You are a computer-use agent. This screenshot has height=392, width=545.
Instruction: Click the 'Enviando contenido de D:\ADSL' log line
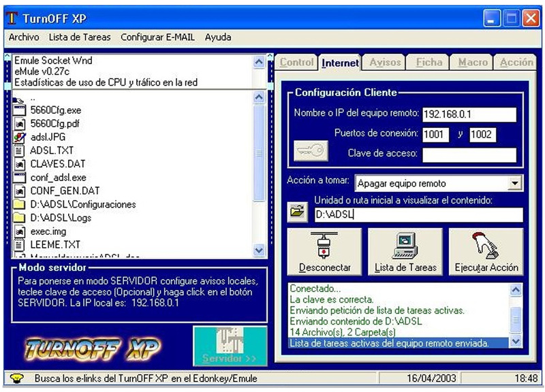click(x=356, y=321)
